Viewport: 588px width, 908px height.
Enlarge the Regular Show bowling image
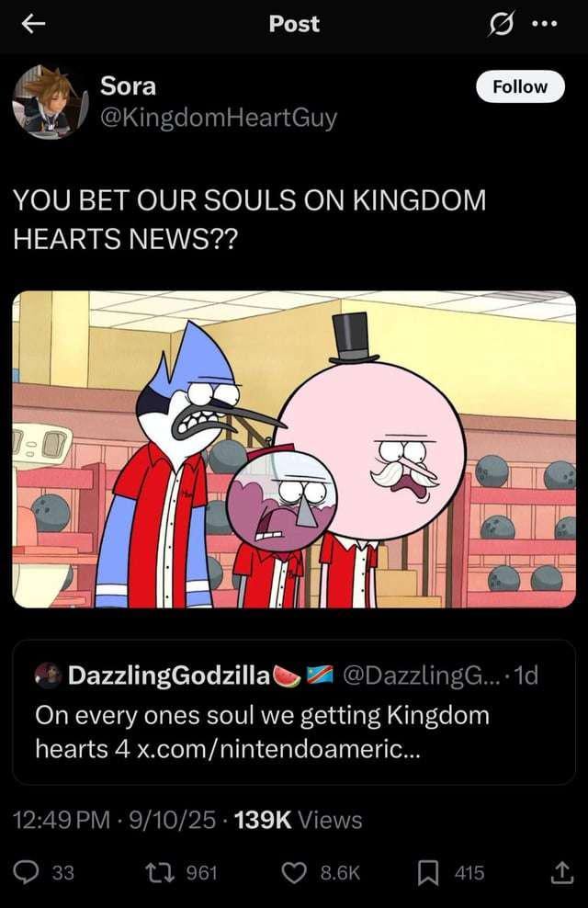(294, 449)
